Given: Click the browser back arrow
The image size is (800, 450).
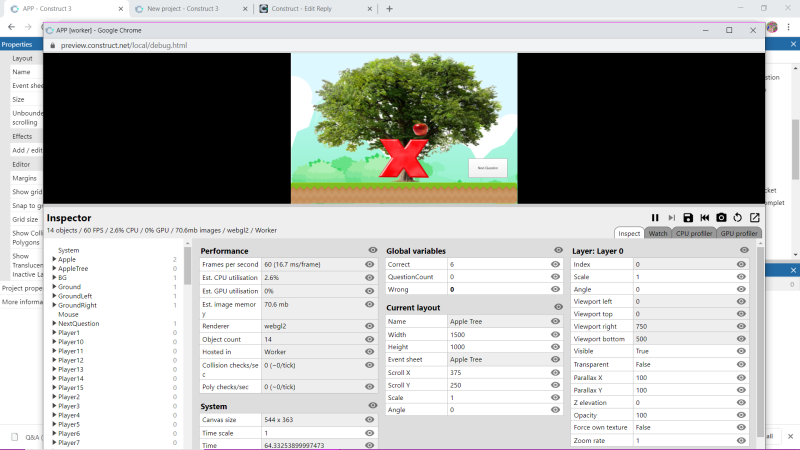Looking at the screenshot, I should [11, 27].
